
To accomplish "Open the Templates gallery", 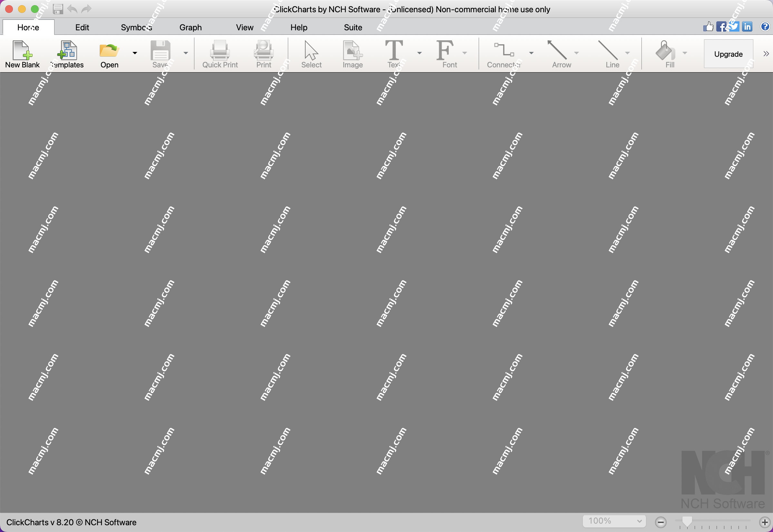I will [67, 54].
